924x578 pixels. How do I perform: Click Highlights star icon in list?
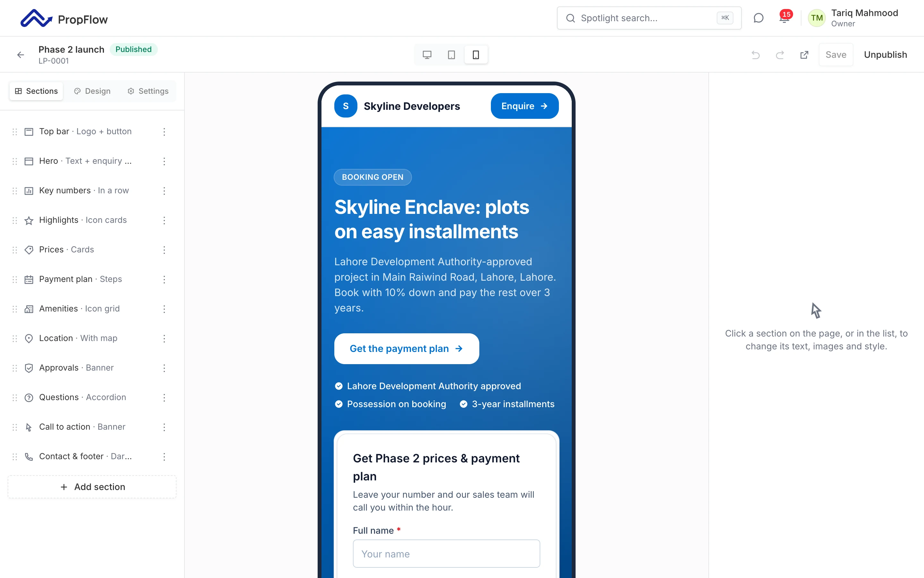pos(29,220)
